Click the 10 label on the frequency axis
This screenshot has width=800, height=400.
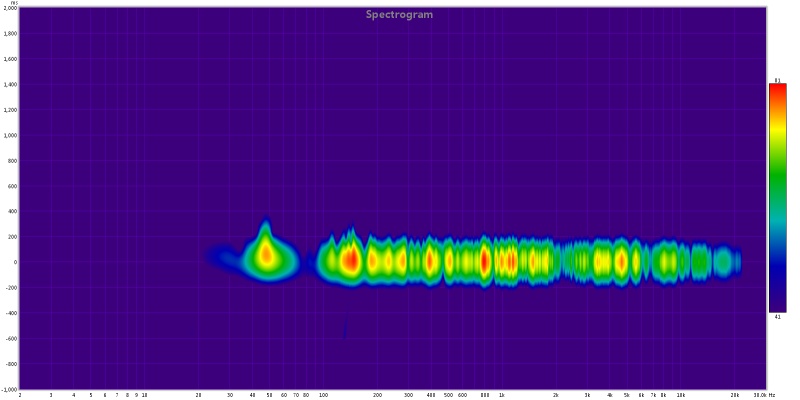click(x=144, y=395)
